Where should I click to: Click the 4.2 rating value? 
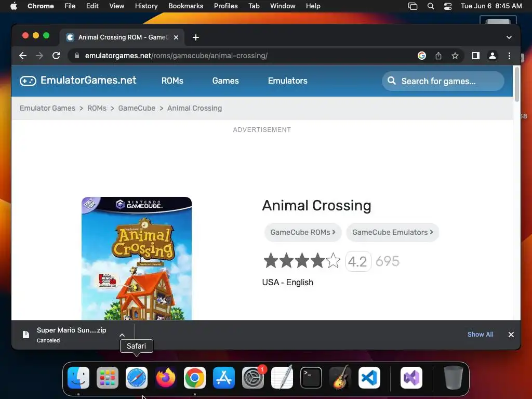pos(357,262)
